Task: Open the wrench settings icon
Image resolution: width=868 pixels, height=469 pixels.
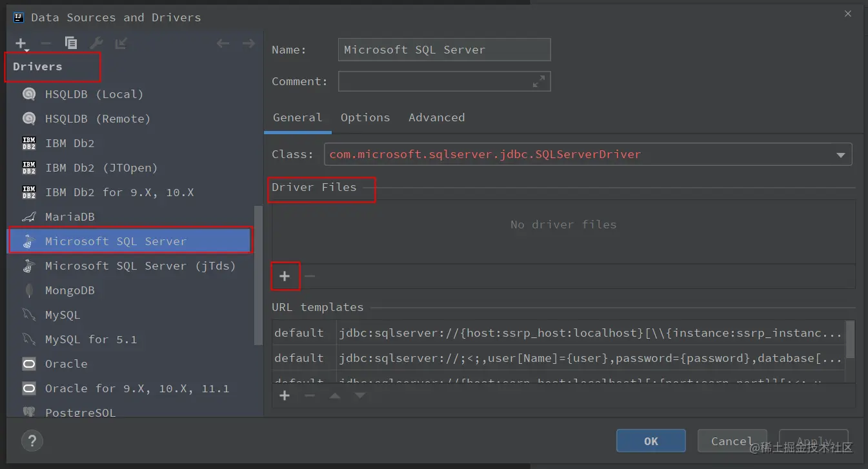Action: [x=96, y=44]
